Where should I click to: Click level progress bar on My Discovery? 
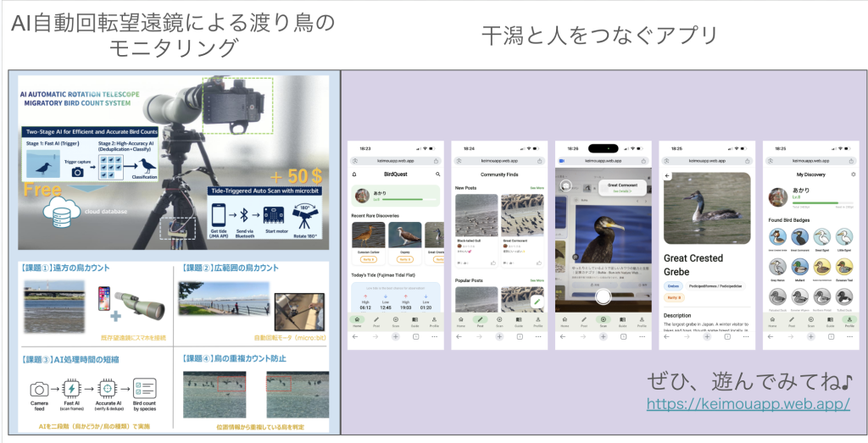822,203
